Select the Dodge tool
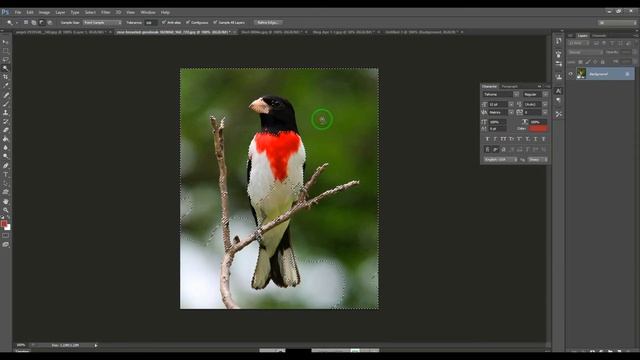 pos(5,156)
